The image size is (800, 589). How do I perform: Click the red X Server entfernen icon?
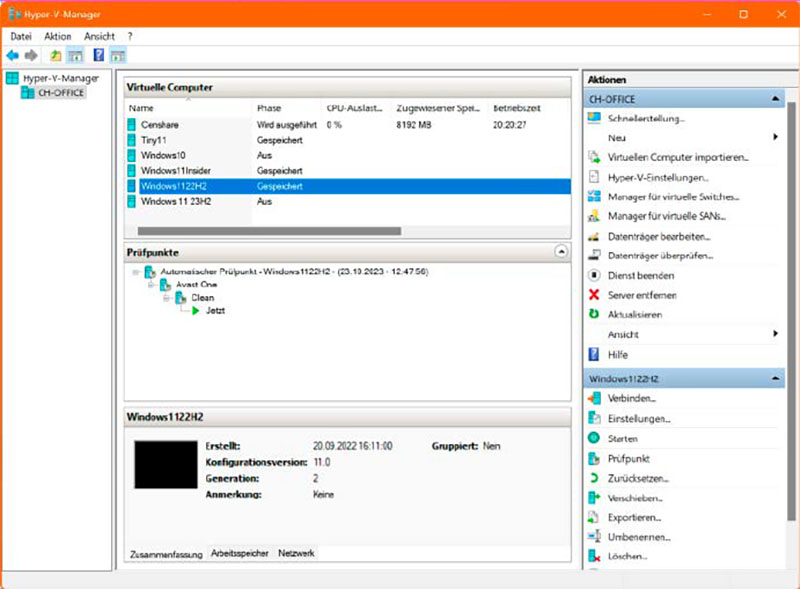coord(594,294)
